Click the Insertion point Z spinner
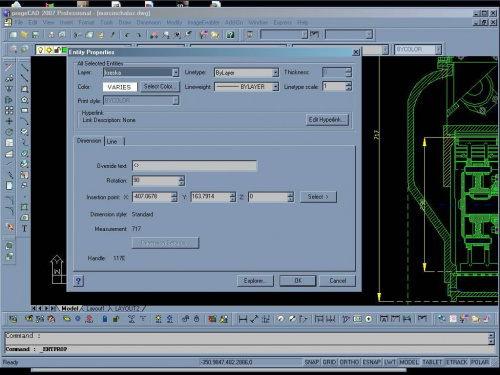Screen dimensions: 500x375 291,197
